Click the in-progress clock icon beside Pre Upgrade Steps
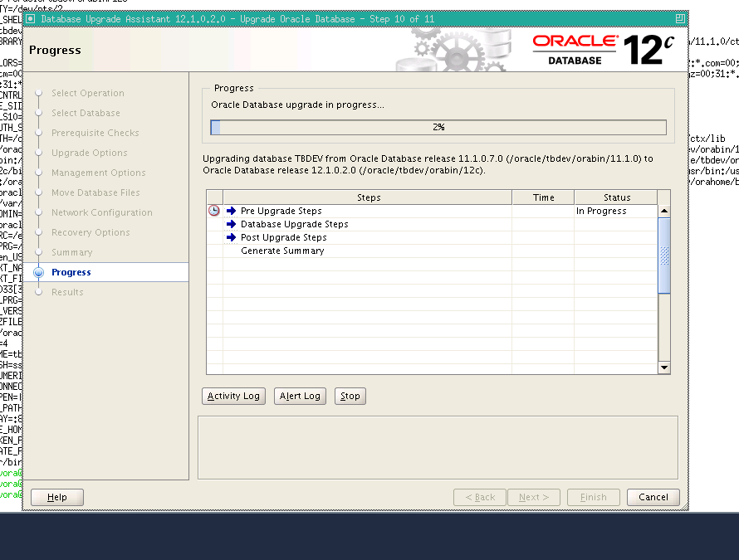 213,211
